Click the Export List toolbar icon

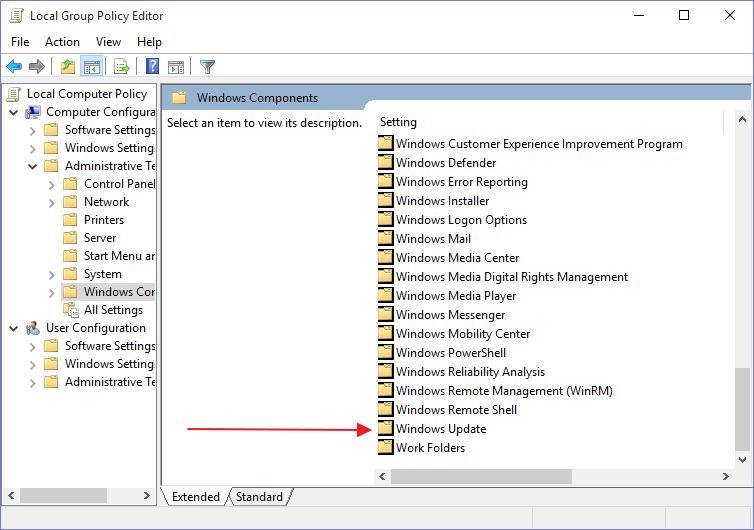click(x=122, y=67)
